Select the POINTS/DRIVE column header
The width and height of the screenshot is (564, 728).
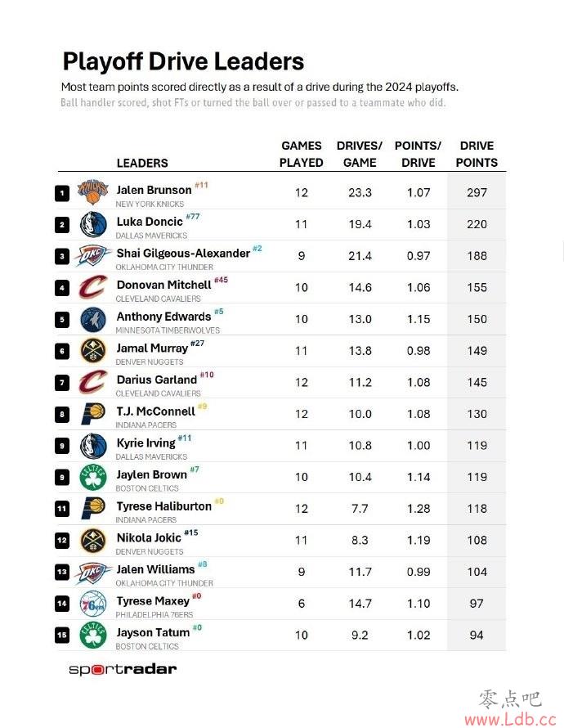pos(418,154)
